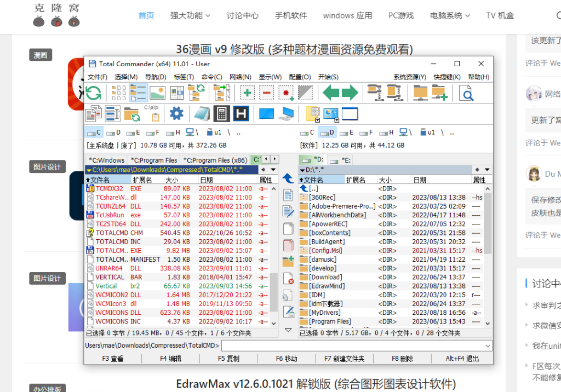Click the select all red asterisk icon
Screen dimensions: 561x392
point(286,93)
